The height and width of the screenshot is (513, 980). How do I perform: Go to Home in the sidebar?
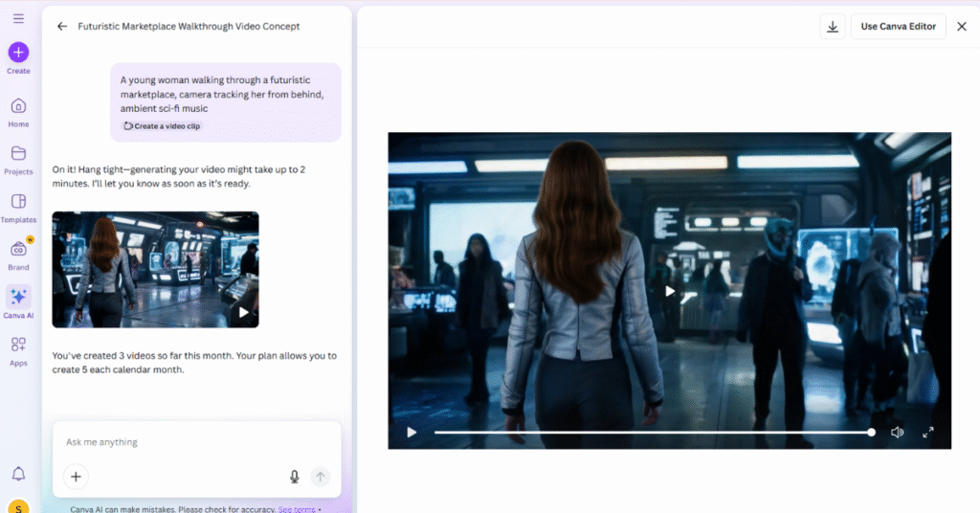18,113
